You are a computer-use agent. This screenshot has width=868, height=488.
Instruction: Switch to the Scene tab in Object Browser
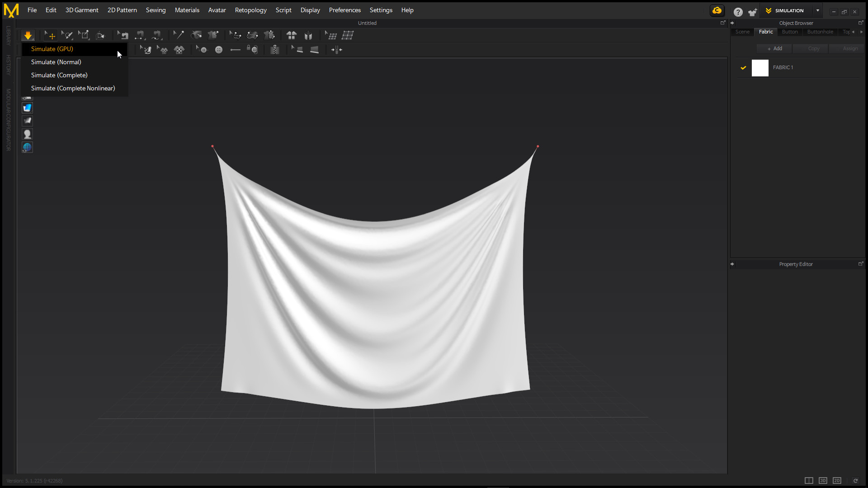pyautogui.click(x=742, y=32)
